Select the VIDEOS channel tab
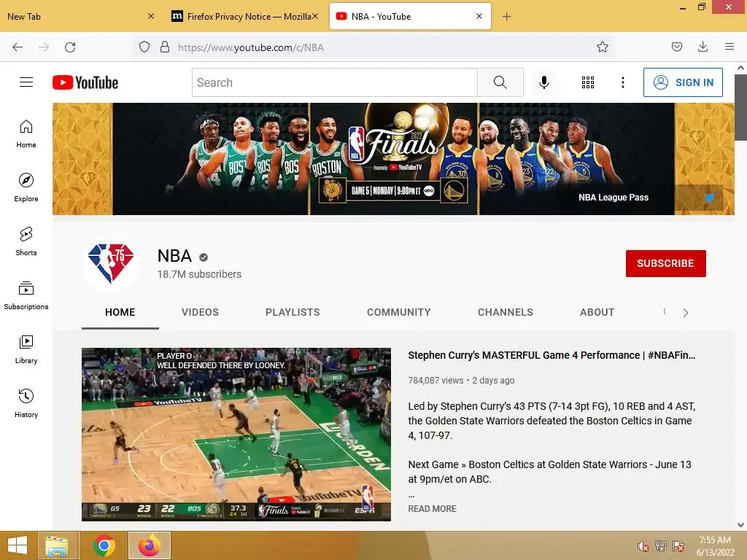The height and width of the screenshot is (560, 747). 200,312
